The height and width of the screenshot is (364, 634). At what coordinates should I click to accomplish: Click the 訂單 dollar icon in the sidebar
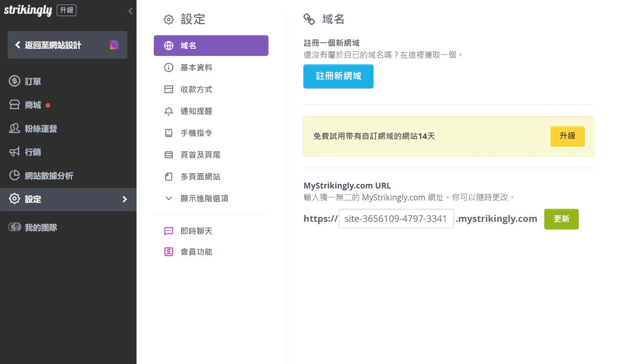14,81
